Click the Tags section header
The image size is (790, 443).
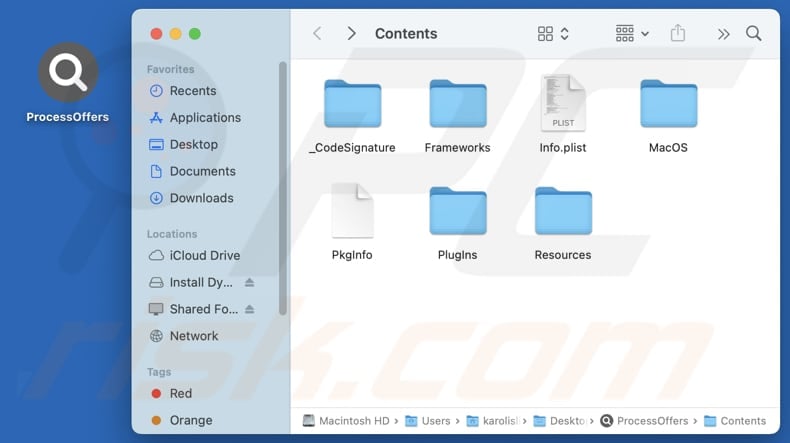point(159,372)
